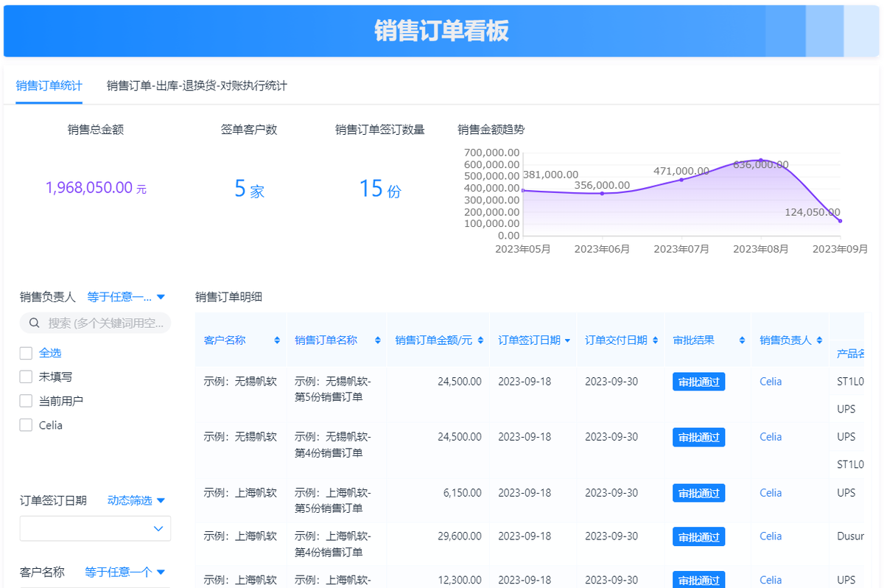This screenshot has width=884, height=588.
Task: Click Celia link in first order row
Action: tap(771, 382)
